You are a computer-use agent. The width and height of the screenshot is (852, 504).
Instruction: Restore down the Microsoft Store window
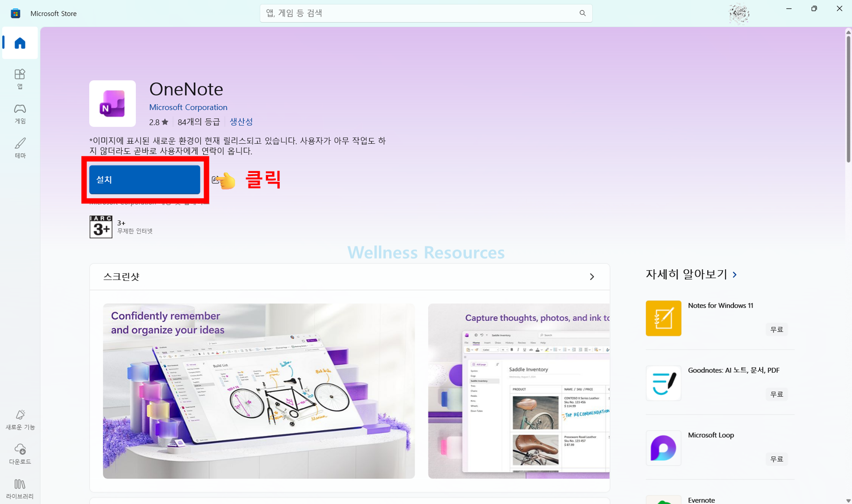[x=814, y=9]
